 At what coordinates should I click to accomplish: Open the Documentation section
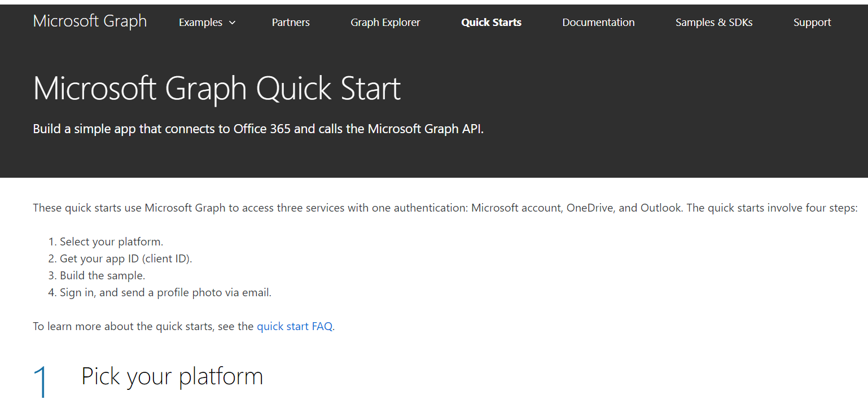click(598, 23)
